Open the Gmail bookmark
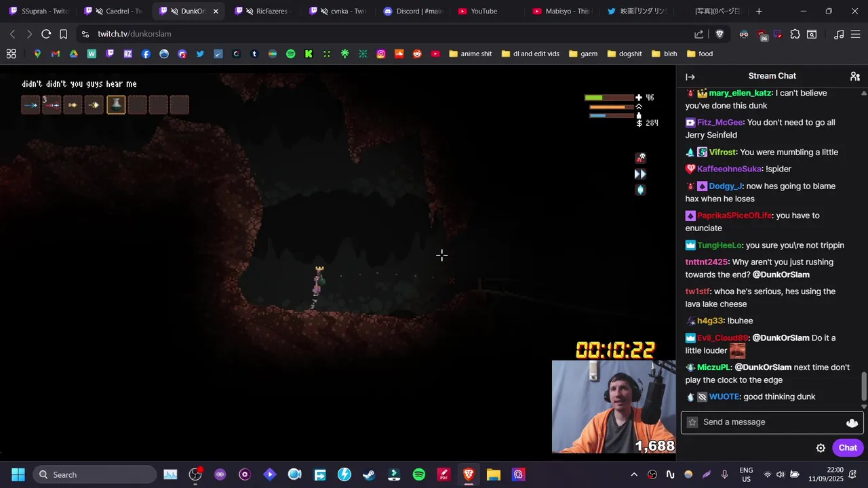This screenshot has width=868, height=488. click(56, 54)
